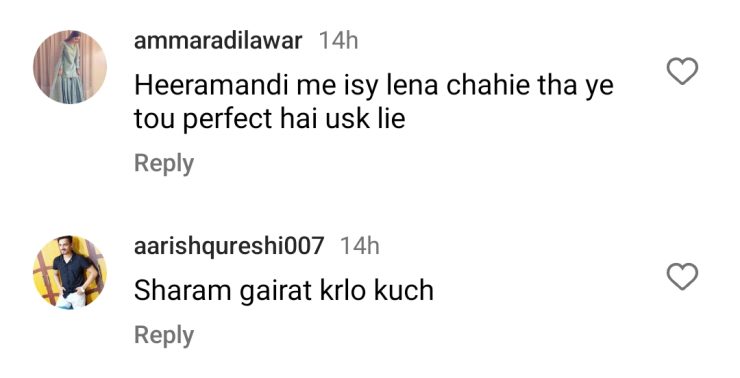Like ammaradilawar's comment with the heart icon
Screen dimensions: 740x378
(682, 72)
